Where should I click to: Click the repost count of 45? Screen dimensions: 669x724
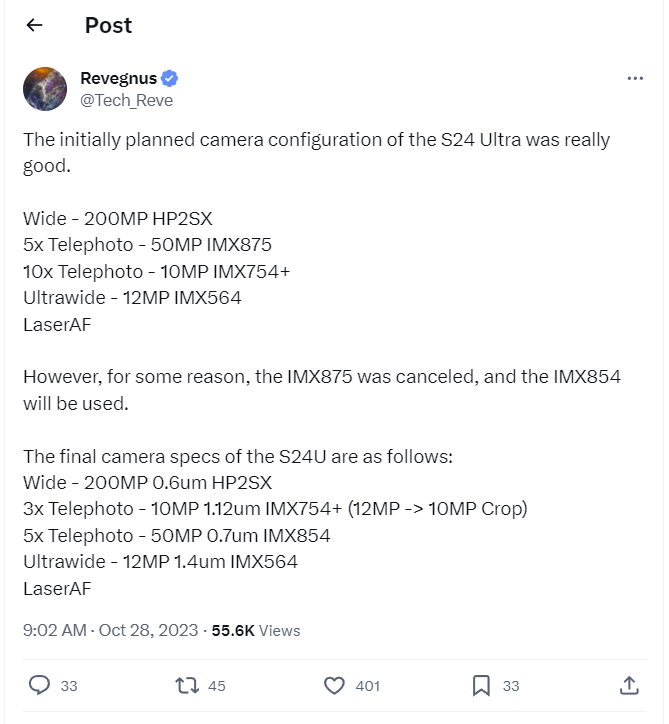click(217, 686)
